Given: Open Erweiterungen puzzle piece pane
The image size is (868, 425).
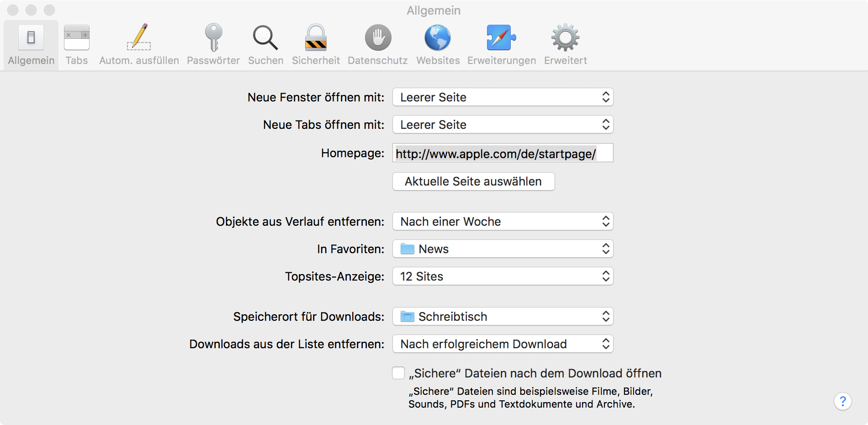Looking at the screenshot, I should pyautogui.click(x=501, y=45).
